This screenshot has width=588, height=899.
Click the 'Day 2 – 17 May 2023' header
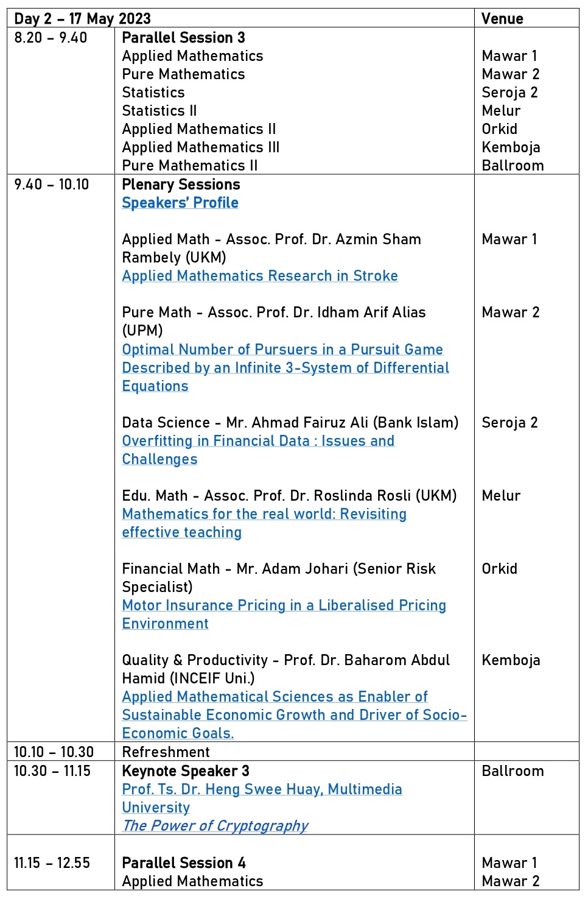coord(82,19)
